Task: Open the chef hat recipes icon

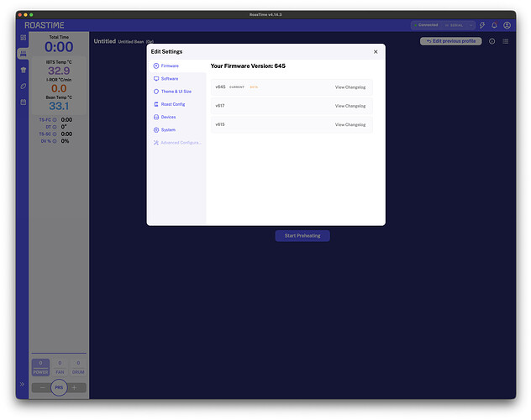Action: 23,70
